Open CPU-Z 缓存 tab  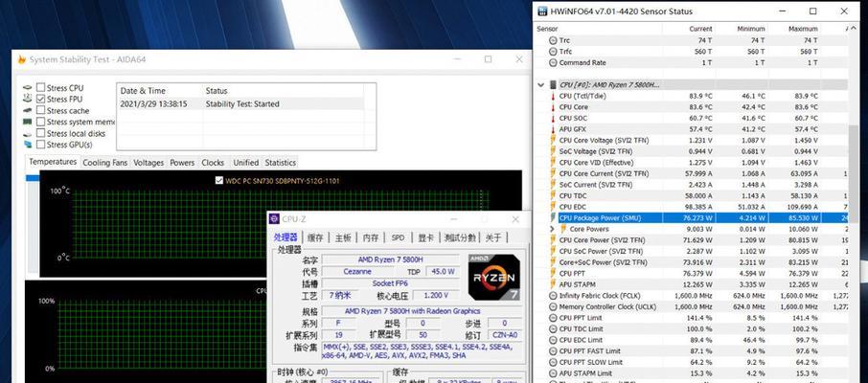[315, 237]
